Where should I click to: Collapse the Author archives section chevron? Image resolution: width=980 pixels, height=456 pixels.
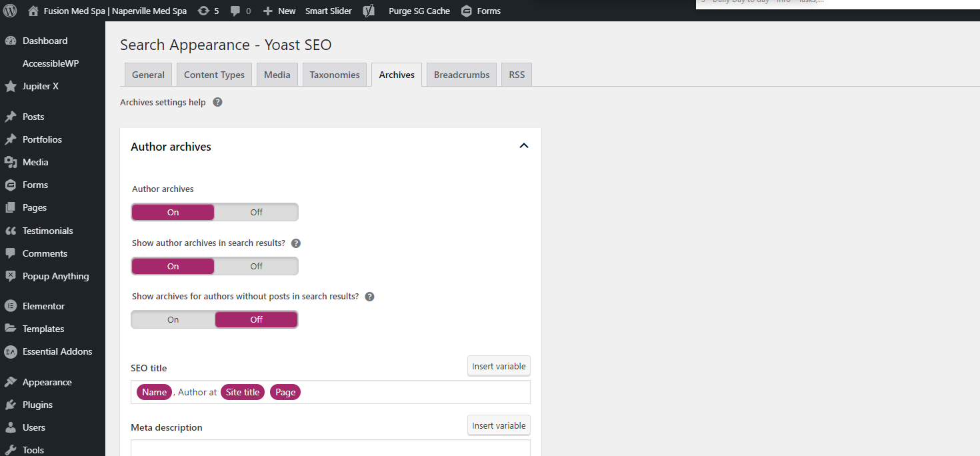coord(524,146)
